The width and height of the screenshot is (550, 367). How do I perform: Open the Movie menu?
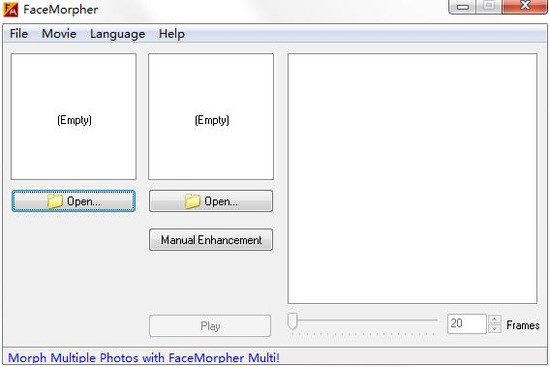click(59, 34)
